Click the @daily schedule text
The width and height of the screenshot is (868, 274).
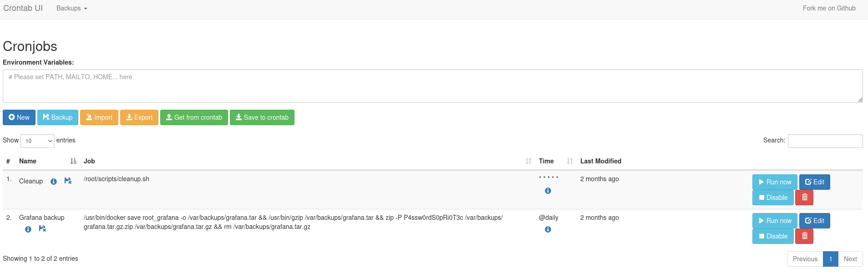[x=548, y=218]
